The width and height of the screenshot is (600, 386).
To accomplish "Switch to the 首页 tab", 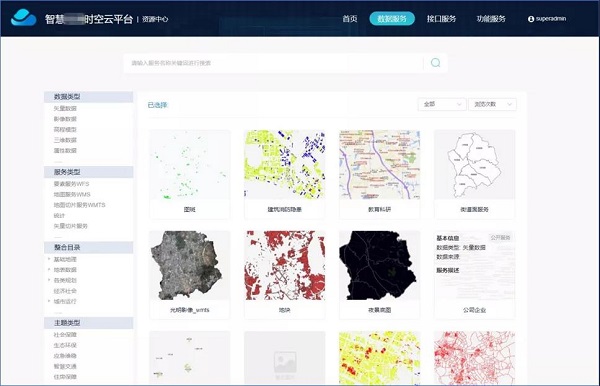I will [x=350, y=18].
